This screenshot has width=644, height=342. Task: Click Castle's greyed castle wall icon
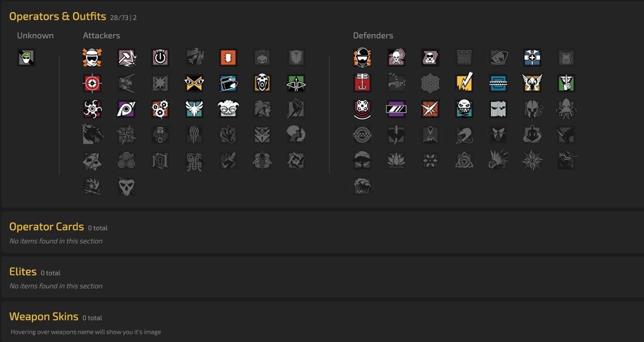point(464,58)
